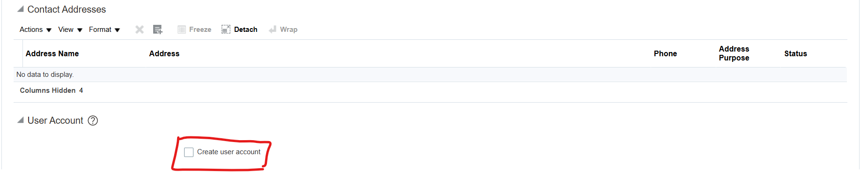This screenshot has height=172, width=868.
Task: Click the Wrap button label
Action: [289, 30]
